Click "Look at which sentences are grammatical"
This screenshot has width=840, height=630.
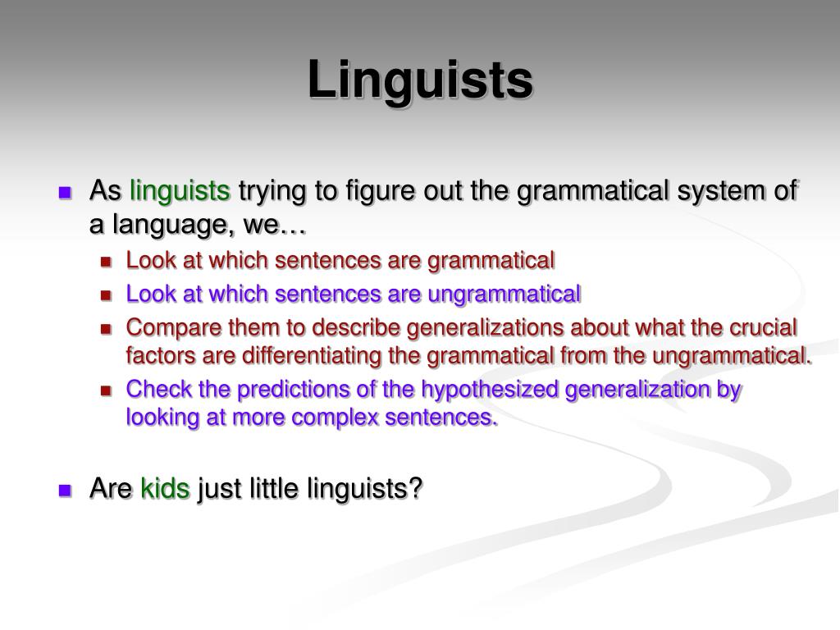click(x=340, y=261)
